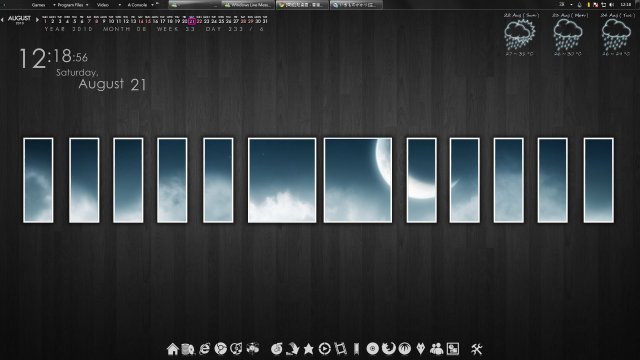Click the globe swirl icon after Chrome
The width and height of the screenshot is (640, 360).
click(236, 349)
